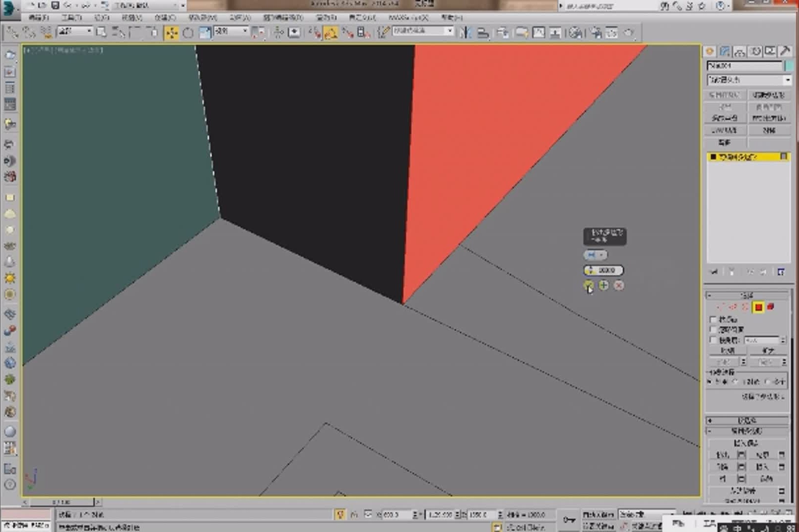Collapse the Edit Polygons rollout
799x532 pixels.
point(747,431)
